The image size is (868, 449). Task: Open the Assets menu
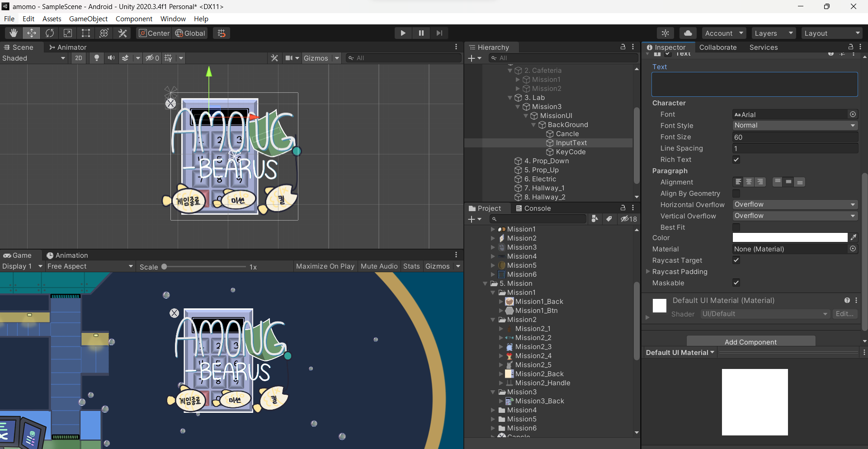tap(52, 19)
